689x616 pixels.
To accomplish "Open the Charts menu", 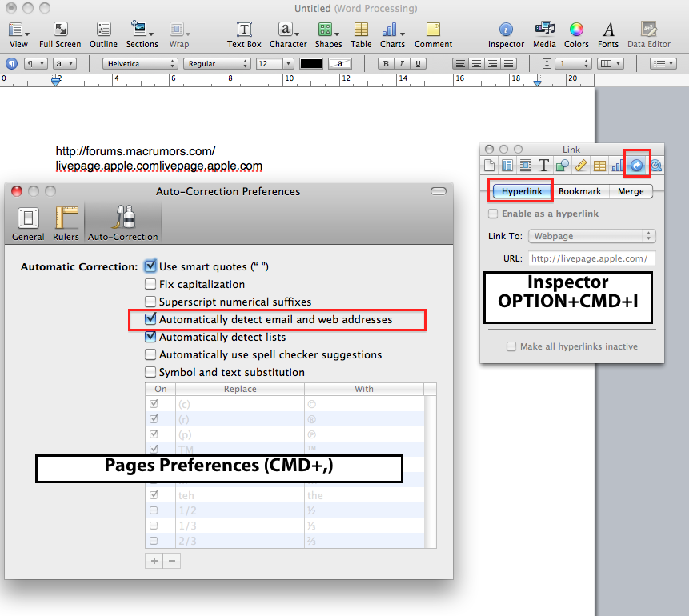I will click(392, 34).
